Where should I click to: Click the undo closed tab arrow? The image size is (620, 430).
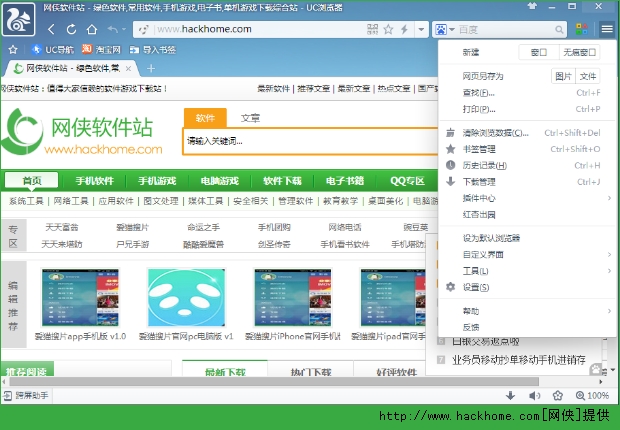(x=112, y=29)
